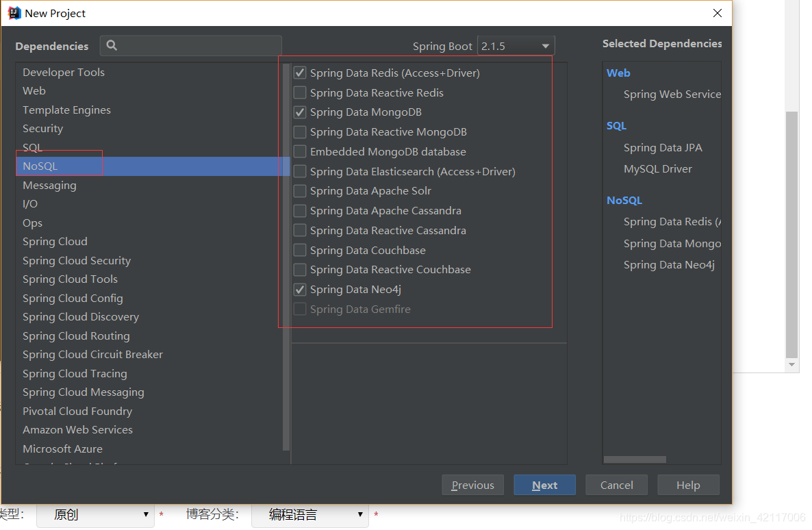Uncheck Spring Data Redis (Access+Driver)
Image resolution: width=812 pixels, height=530 pixels.
[x=300, y=73]
